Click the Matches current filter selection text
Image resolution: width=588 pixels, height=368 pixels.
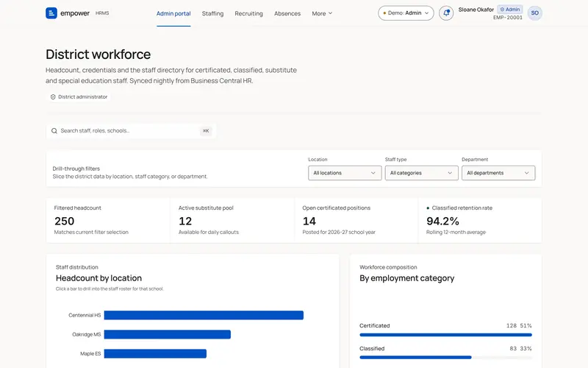(91, 232)
